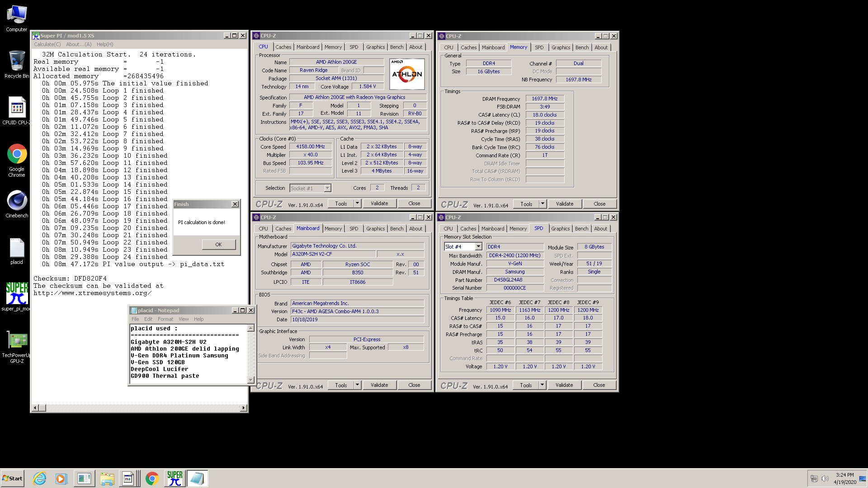Open the File Explorer folder taskbar icon
The height and width of the screenshot is (488, 868).
(x=107, y=479)
